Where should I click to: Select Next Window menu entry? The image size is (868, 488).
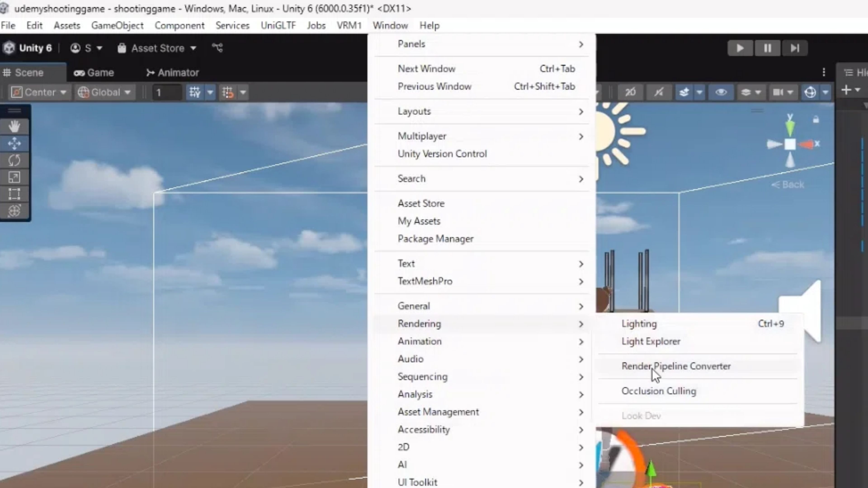(x=482, y=69)
